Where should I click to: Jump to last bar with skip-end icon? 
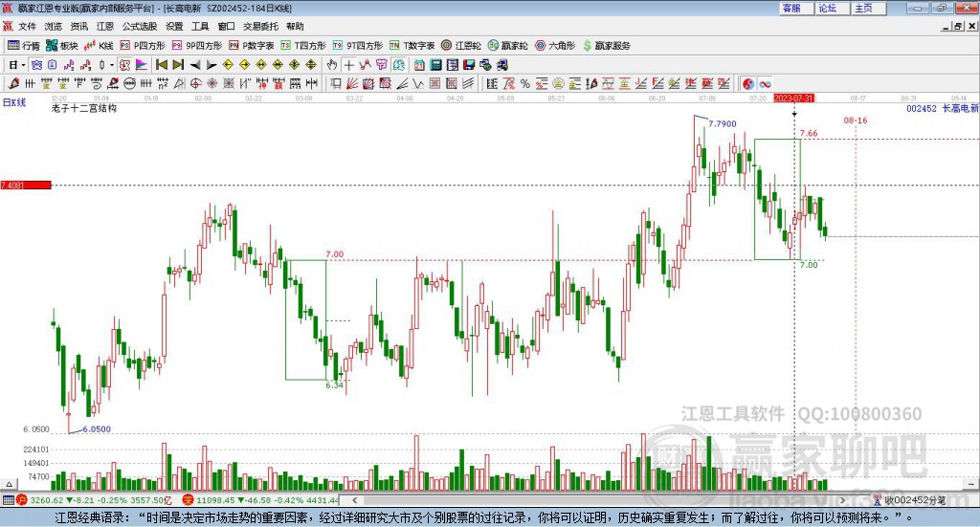[178, 65]
